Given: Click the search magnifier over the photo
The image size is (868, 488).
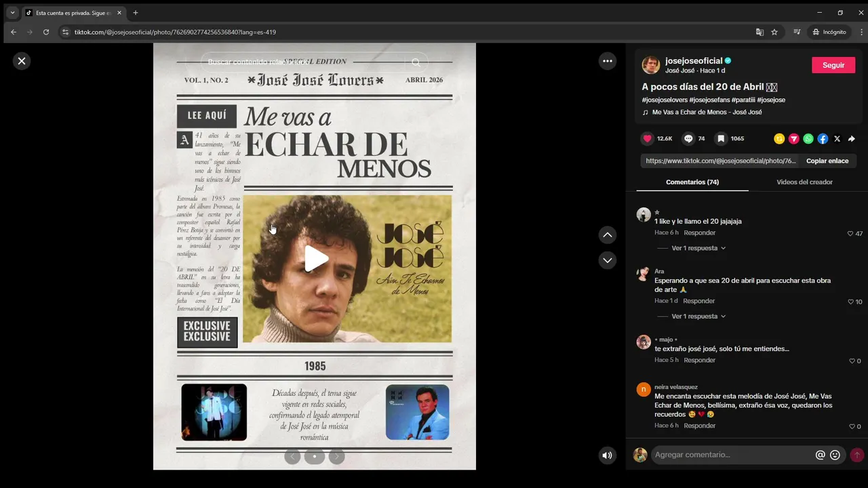Looking at the screenshot, I should [x=416, y=62].
